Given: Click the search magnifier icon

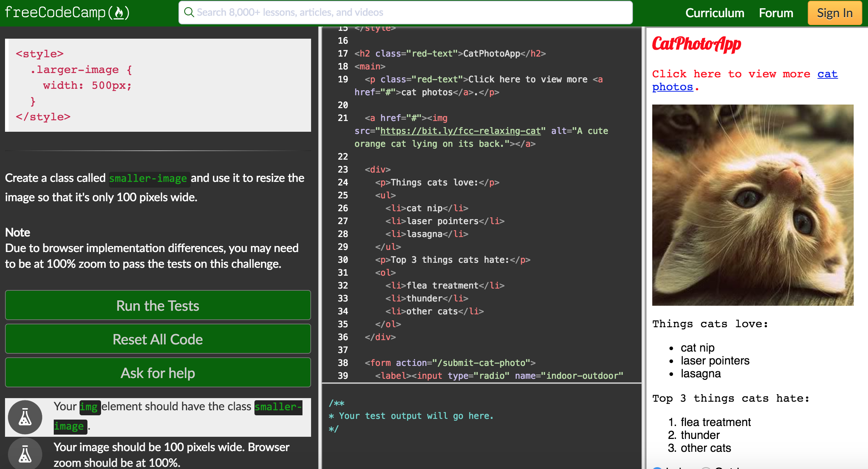Looking at the screenshot, I should click(189, 12).
